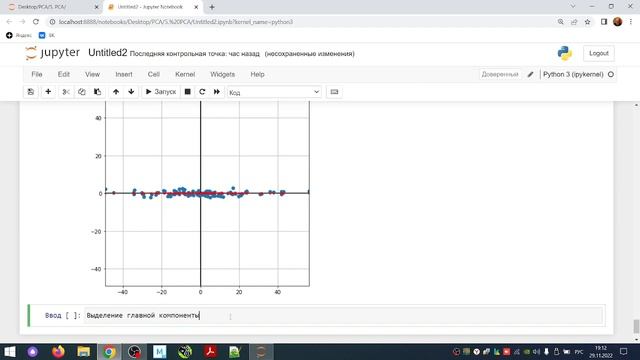Select the Untitled2 - Jupyter Notebook browser tab
Viewport: 640px width, 360px height.
point(152,7)
